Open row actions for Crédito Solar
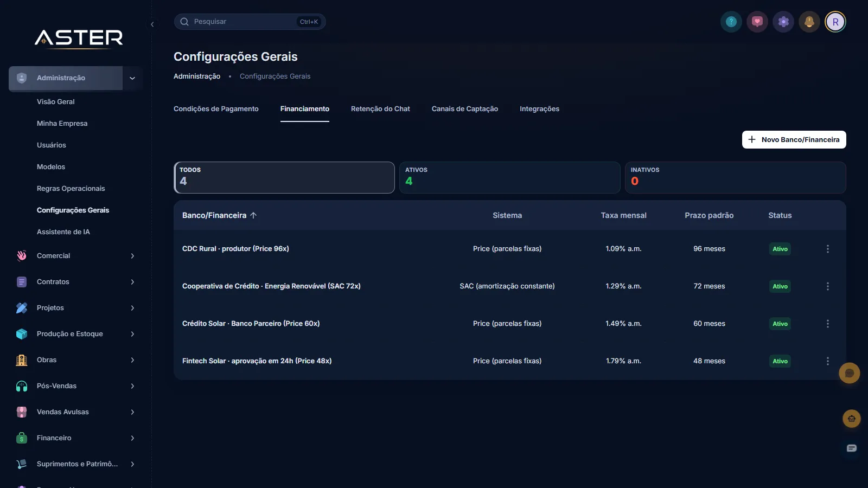This screenshot has width=868, height=488. point(828,324)
